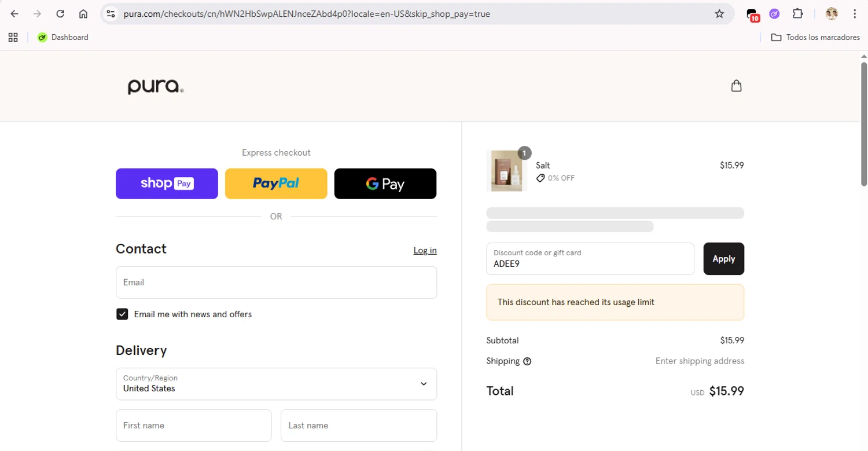Uncheck Email me with news and offers
Screen dimensions: 868x451
(122, 314)
